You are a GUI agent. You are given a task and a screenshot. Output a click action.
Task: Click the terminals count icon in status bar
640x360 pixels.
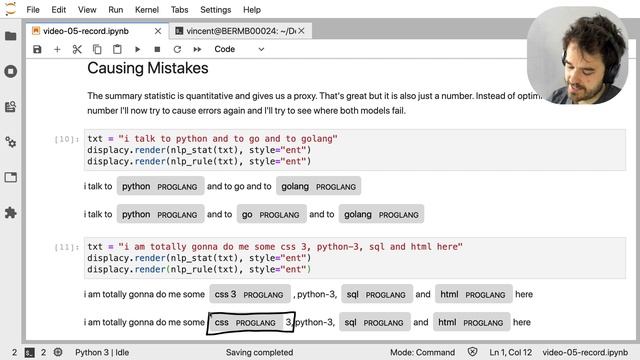pyautogui.click(x=30, y=353)
